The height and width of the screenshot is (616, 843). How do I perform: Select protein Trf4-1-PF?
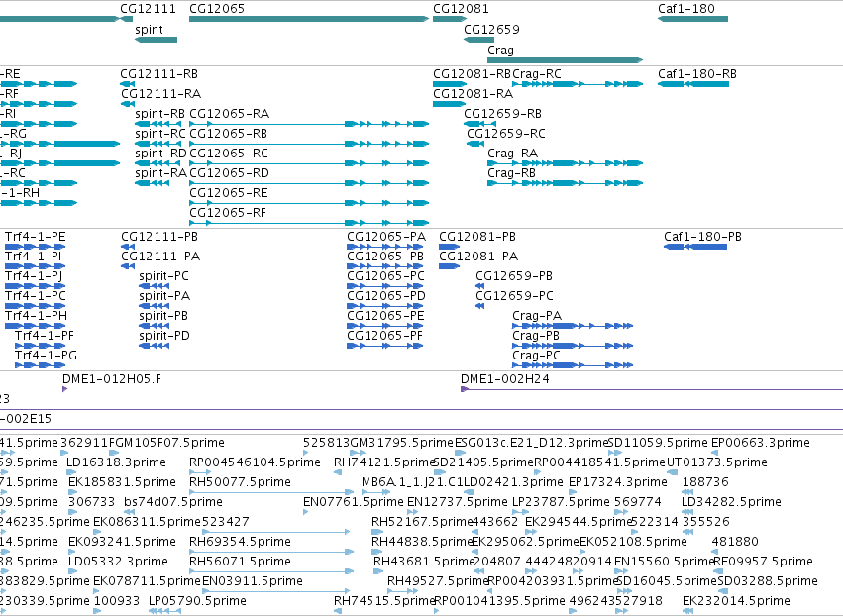40,346
